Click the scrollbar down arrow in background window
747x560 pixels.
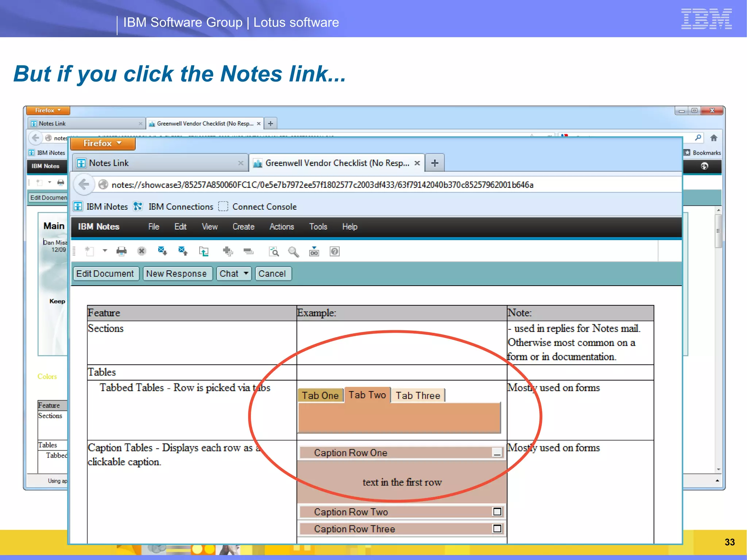coord(718,470)
